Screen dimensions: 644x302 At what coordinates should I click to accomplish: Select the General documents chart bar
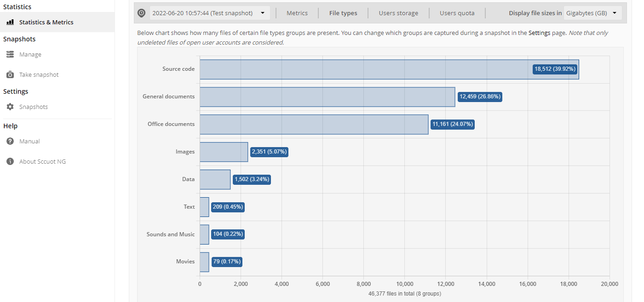pos(327,97)
